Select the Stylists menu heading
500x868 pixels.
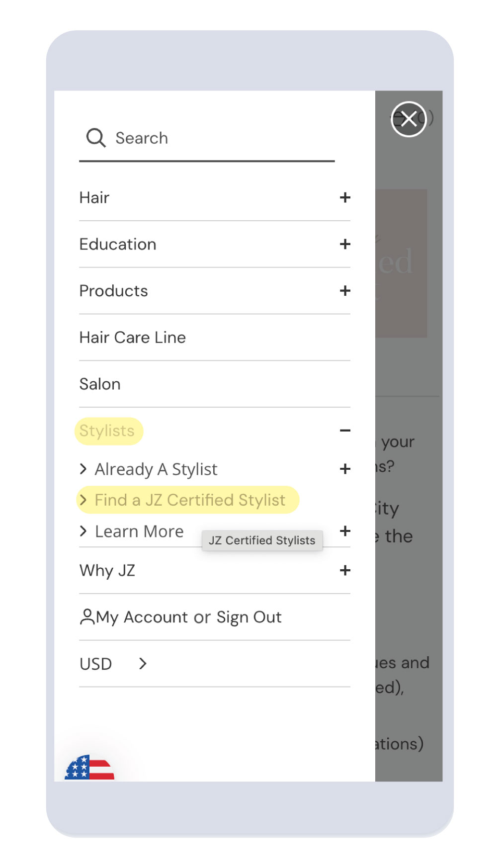point(107,431)
